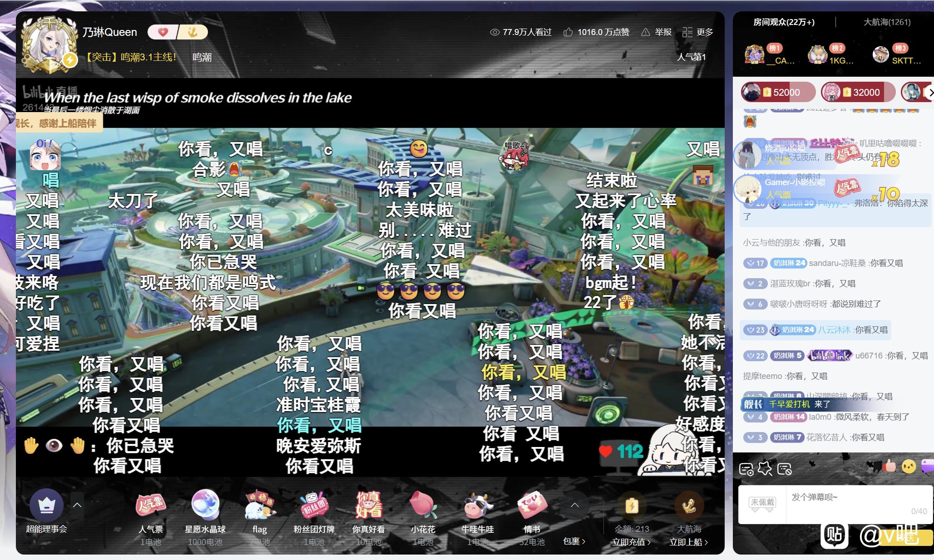The image size is (934, 560).
Task: Click chat username sandaru-凉鞋桑
Action: [x=838, y=263]
